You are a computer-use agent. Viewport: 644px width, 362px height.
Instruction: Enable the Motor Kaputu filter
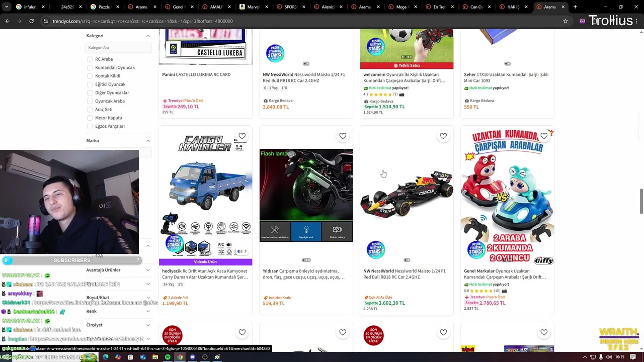(x=90, y=118)
